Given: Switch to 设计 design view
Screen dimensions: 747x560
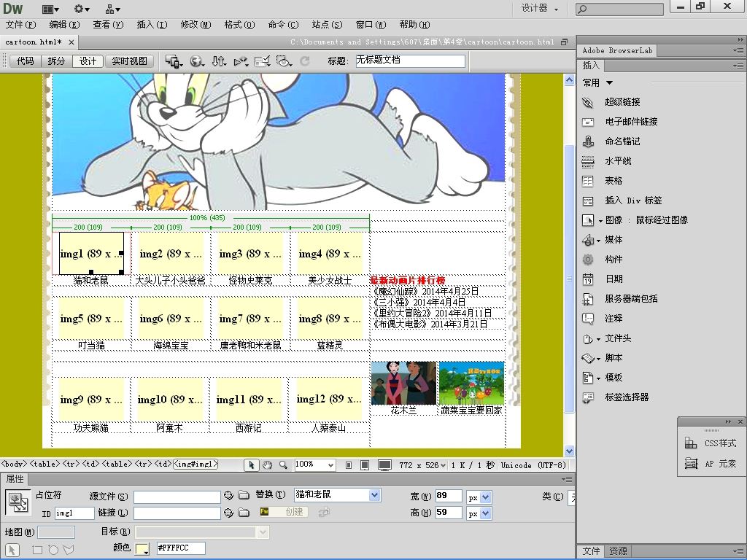Looking at the screenshot, I should [88, 61].
